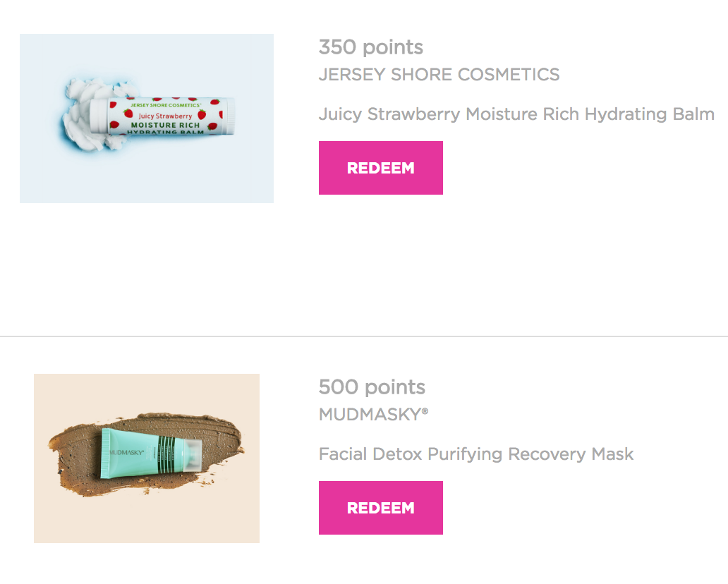Select Facial Detox Purifying Recovery Mask title

(x=476, y=454)
